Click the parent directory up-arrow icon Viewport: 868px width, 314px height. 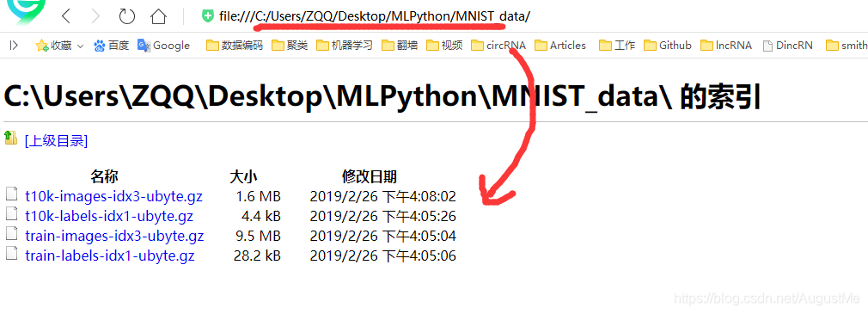11,138
